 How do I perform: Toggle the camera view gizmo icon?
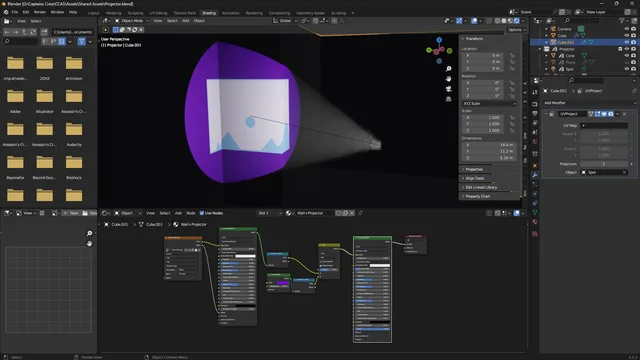coord(449,89)
